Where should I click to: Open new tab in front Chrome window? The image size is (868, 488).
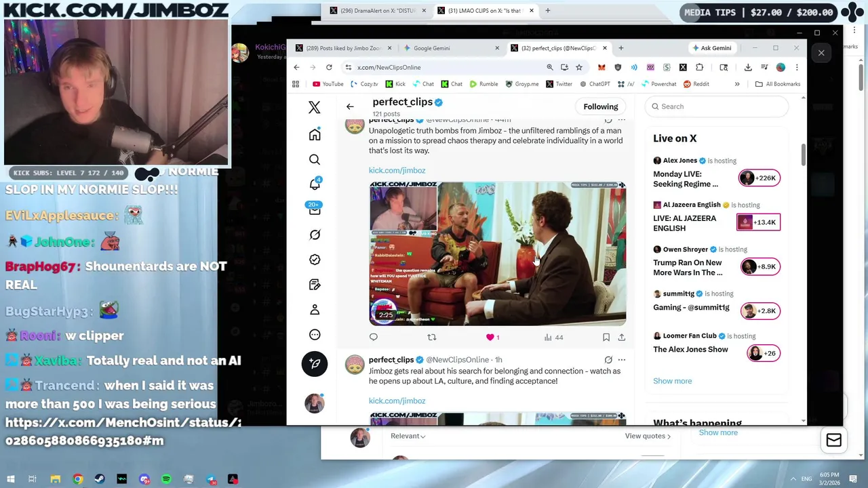(x=620, y=48)
